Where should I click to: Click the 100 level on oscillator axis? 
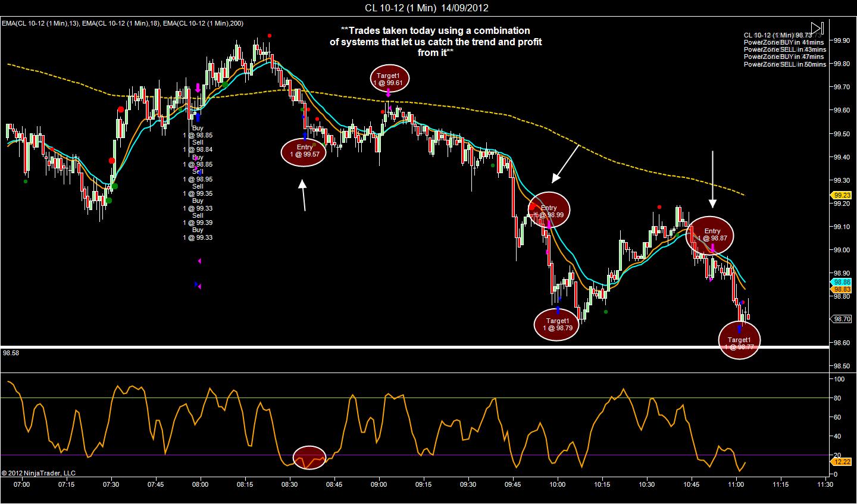click(x=839, y=379)
